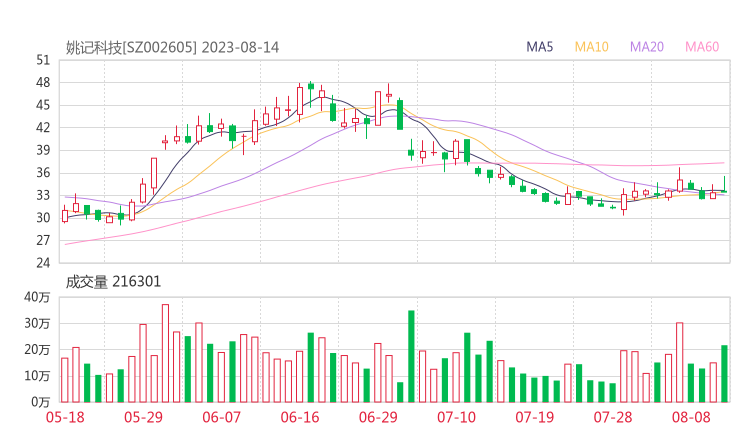The height and width of the screenshot is (440, 740).
Task: Click the volume axis label 40万
Action: [37, 297]
